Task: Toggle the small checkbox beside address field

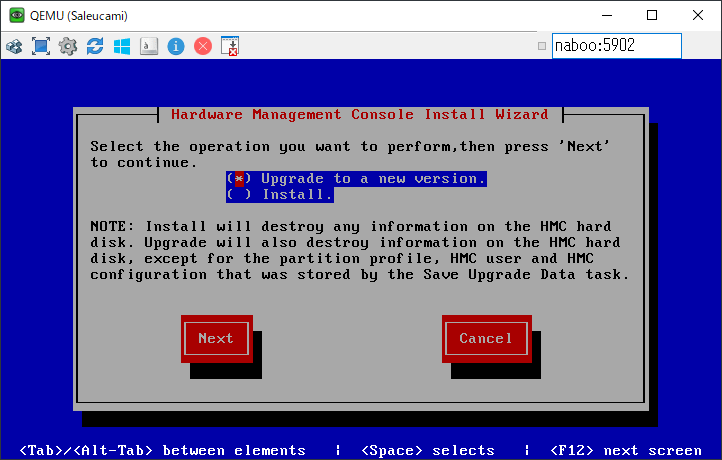Action: (x=542, y=46)
